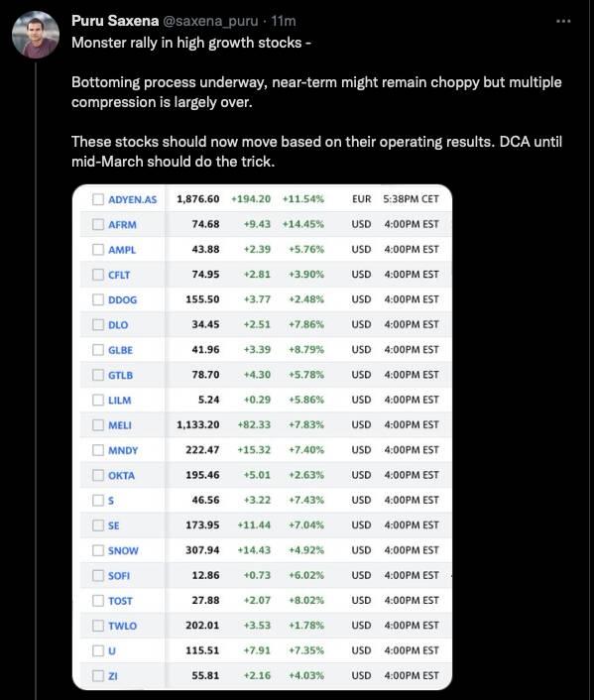The image size is (594, 700).
Task: Tick the ADYEN.AS checkbox
Action: [98, 199]
